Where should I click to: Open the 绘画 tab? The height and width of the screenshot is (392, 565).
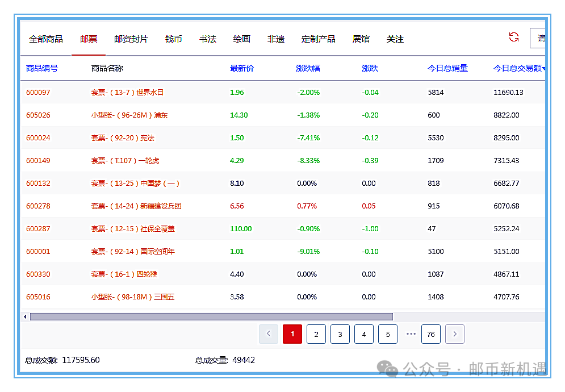click(x=242, y=39)
